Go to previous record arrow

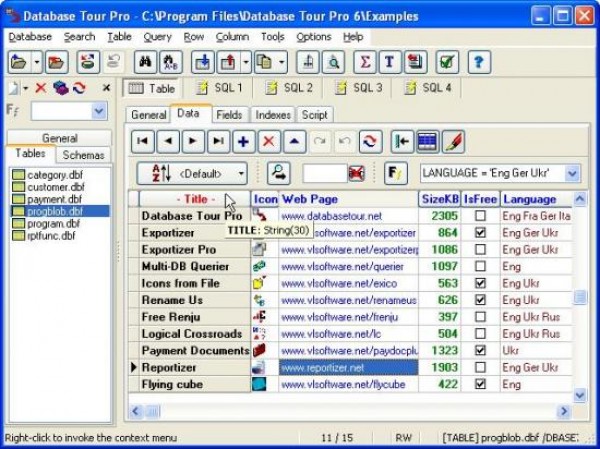click(168, 142)
